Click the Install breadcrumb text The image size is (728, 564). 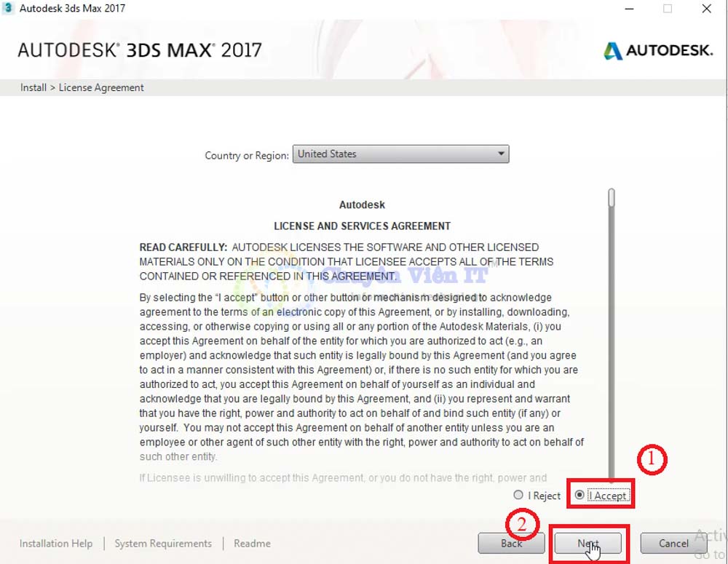(33, 87)
